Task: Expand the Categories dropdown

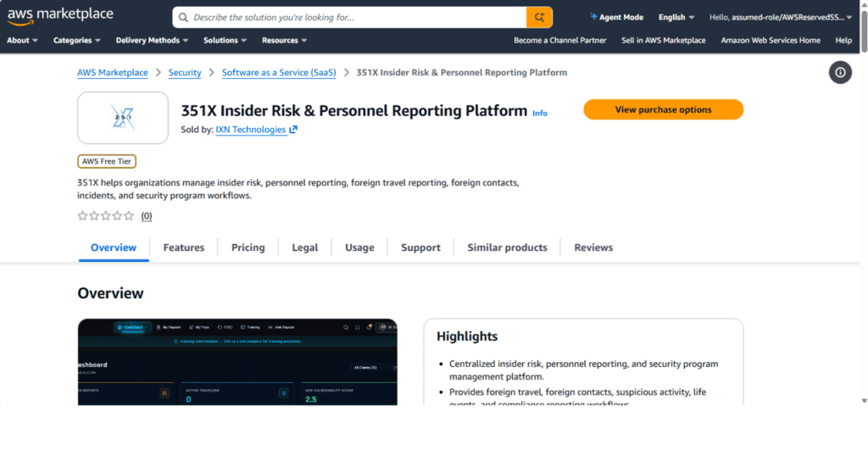Action: point(77,41)
